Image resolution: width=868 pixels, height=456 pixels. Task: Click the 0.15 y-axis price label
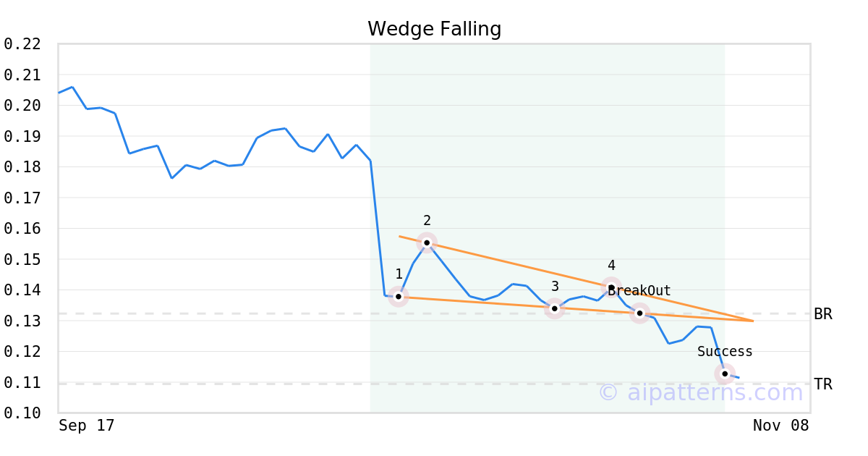point(22,259)
